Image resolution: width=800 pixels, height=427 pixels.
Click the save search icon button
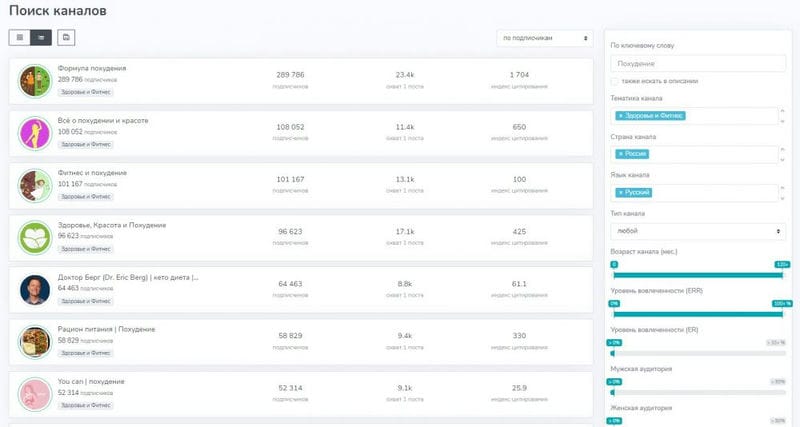[66, 37]
